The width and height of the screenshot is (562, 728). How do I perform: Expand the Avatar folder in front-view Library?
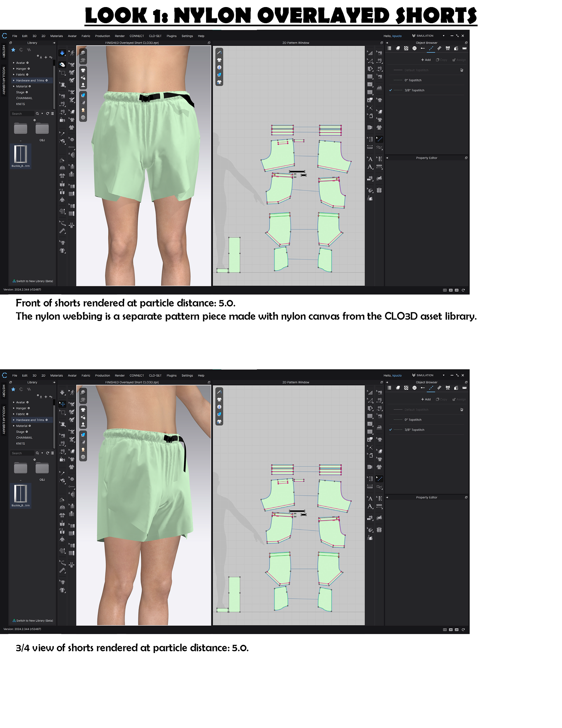(x=14, y=63)
